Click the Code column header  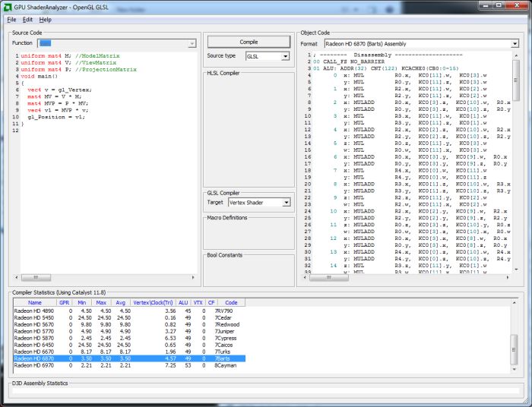click(x=231, y=303)
